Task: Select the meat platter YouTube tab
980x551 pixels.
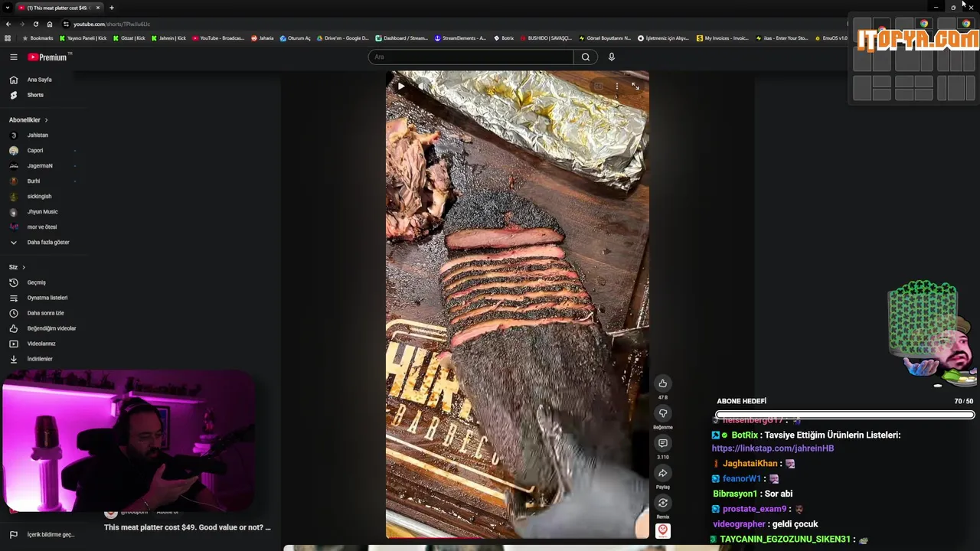Action: (x=58, y=8)
